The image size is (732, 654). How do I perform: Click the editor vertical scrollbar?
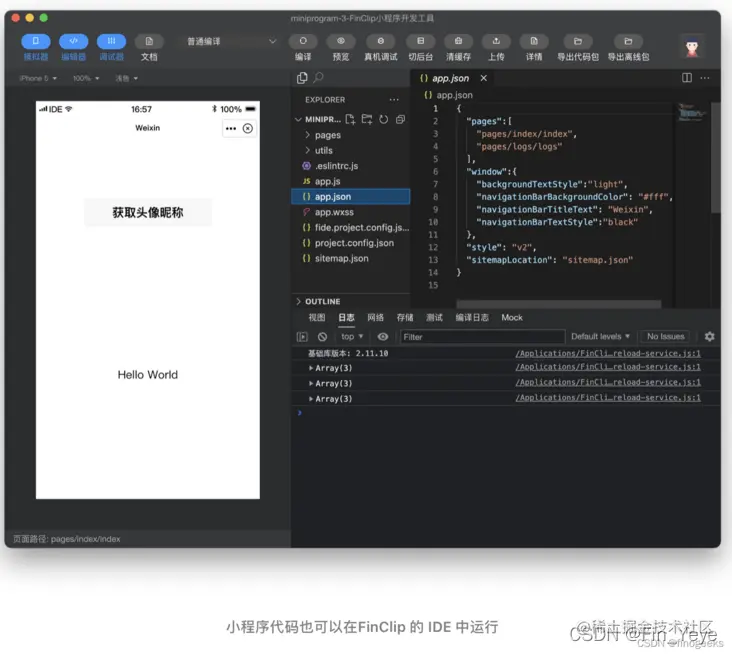click(715, 158)
